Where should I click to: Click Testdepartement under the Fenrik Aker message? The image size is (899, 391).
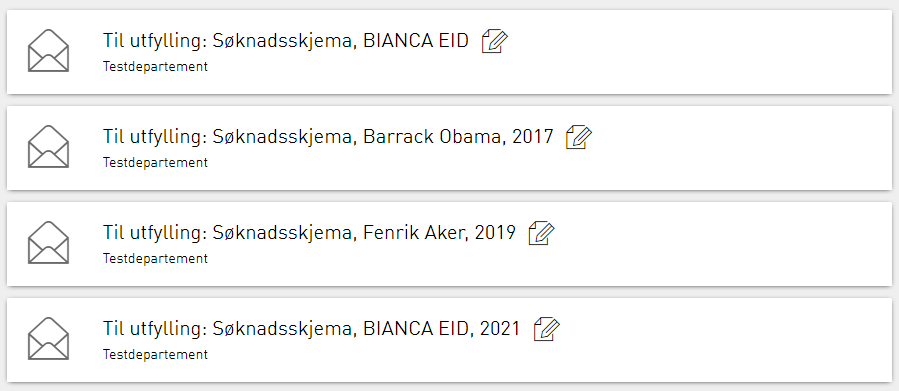click(x=155, y=259)
